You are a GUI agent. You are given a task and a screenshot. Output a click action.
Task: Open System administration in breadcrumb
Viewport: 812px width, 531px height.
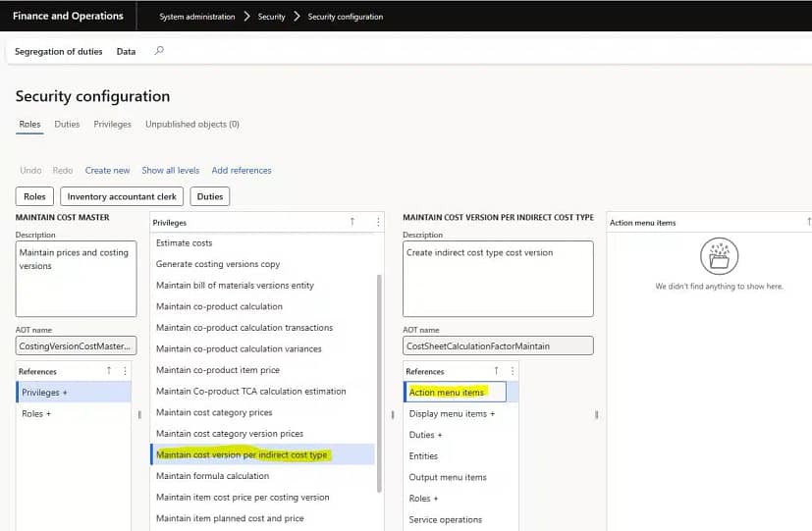[196, 17]
